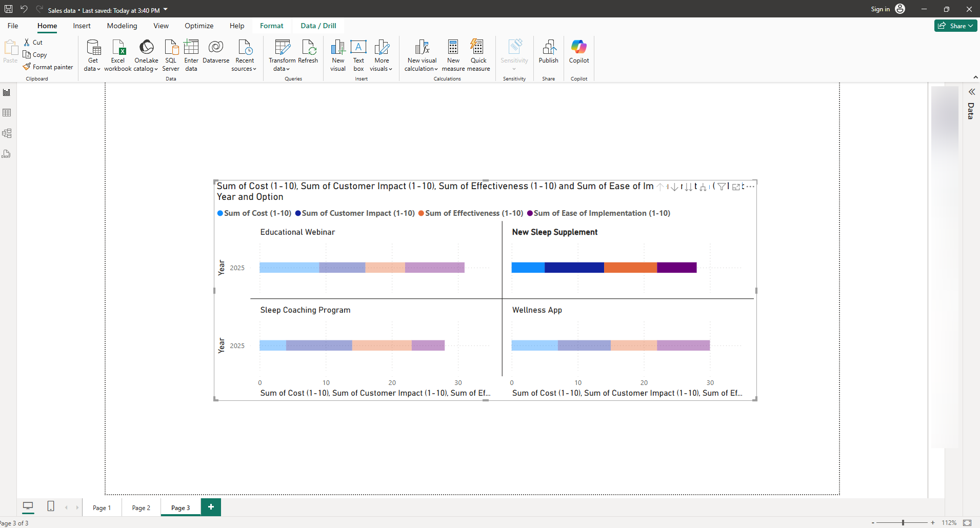980x528 pixels.
Task: Insert a New visual
Action: [x=338, y=56]
